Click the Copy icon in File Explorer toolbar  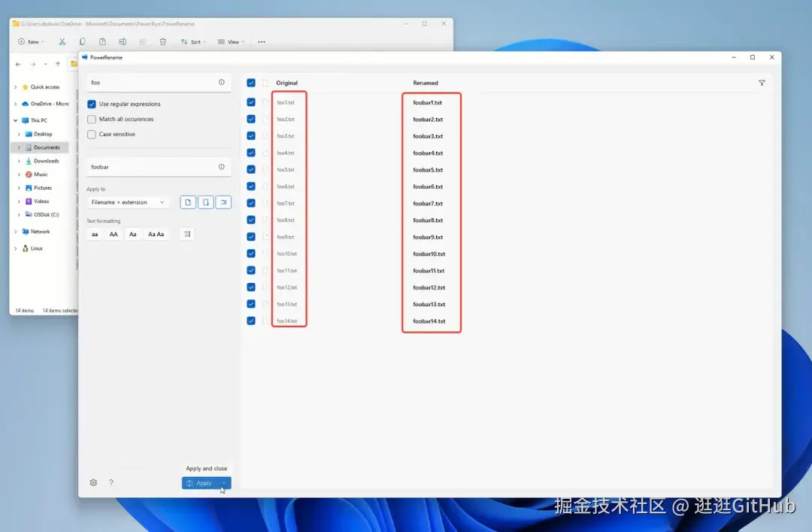pos(83,42)
